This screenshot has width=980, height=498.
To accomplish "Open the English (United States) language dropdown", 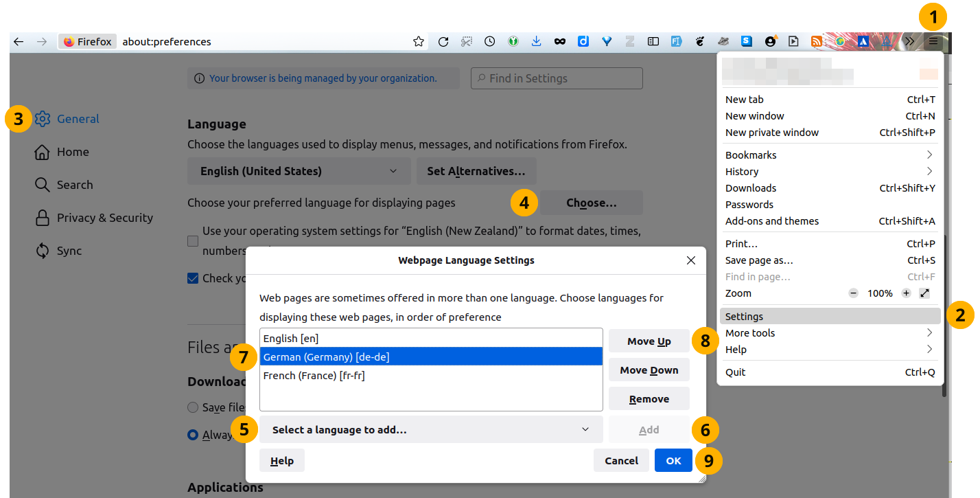I will coord(299,171).
